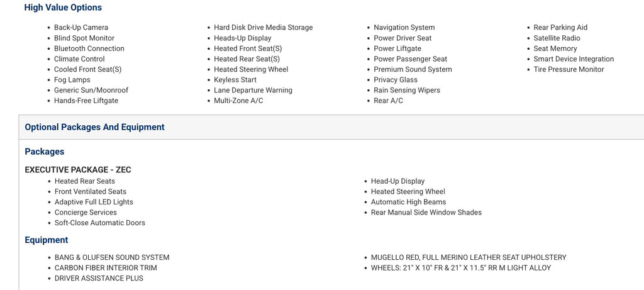Select Smart Device Integration text

pyautogui.click(x=574, y=59)
